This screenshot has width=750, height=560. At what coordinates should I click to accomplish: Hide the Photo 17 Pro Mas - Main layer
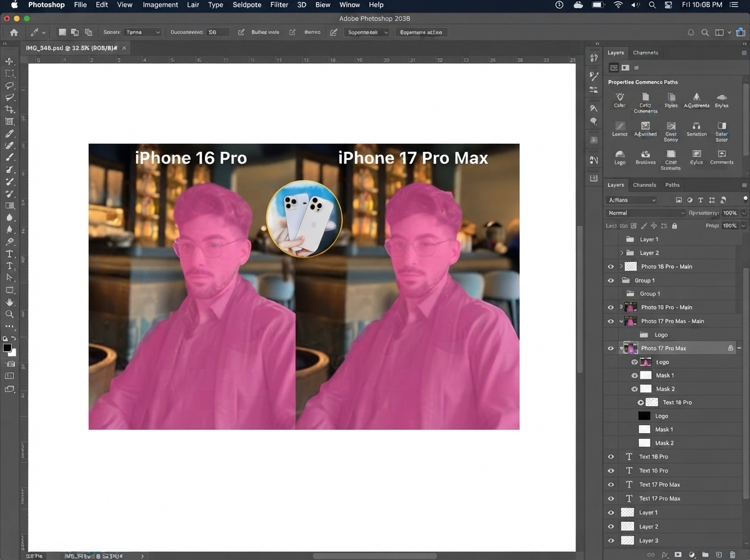point(611,321)
